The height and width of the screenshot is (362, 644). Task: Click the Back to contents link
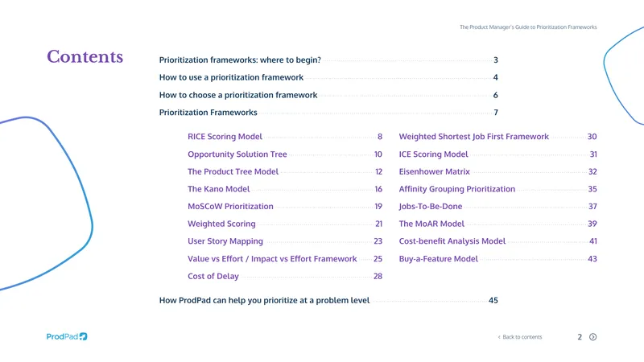pos(520,337)
